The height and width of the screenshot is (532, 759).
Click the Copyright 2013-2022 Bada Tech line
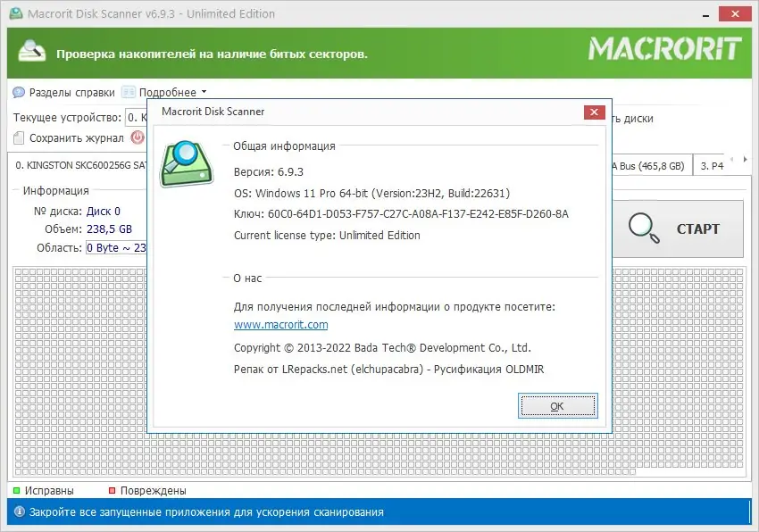pos(382,347)
